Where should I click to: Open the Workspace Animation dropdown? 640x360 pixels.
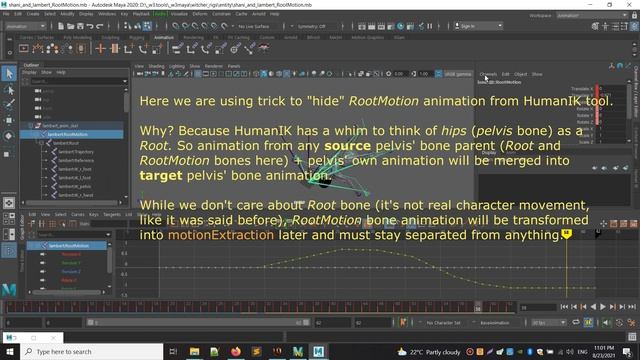[592, 15]
